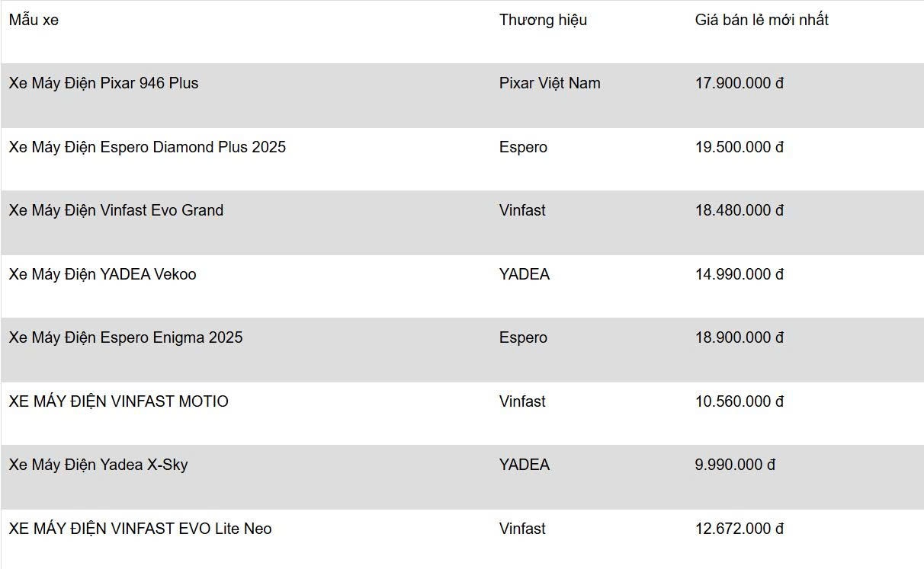Click the 'Pixar Việt Nam' brand cell

coord(550,84)
